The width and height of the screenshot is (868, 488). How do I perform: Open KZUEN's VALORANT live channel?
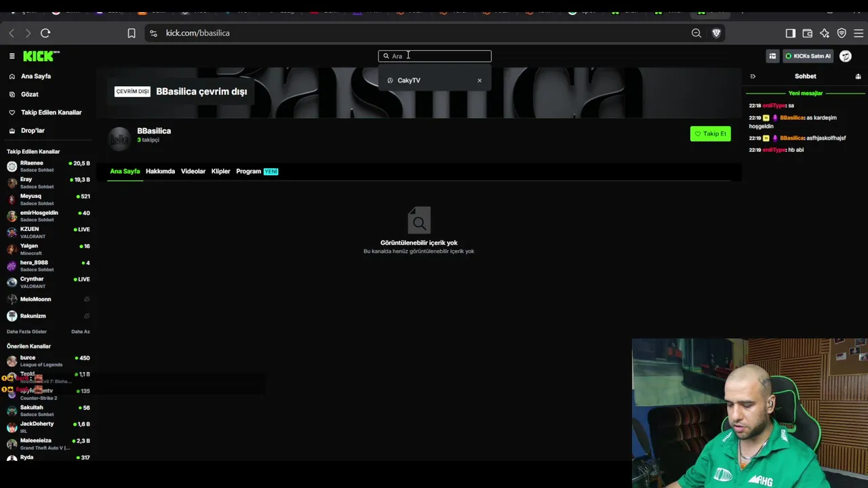(x=47, y=232)
